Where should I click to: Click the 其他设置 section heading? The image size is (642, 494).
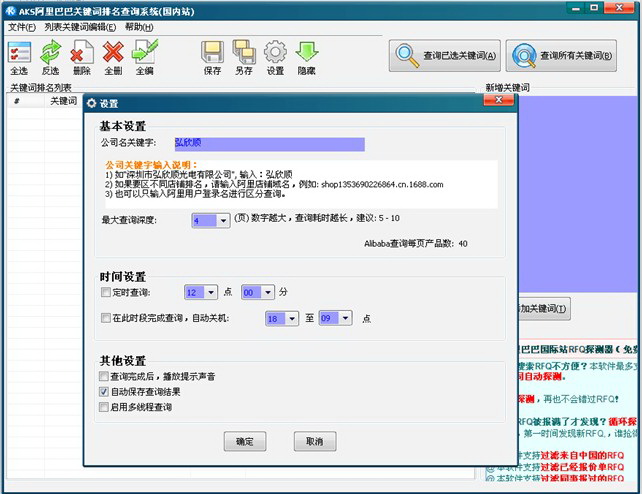123,361
